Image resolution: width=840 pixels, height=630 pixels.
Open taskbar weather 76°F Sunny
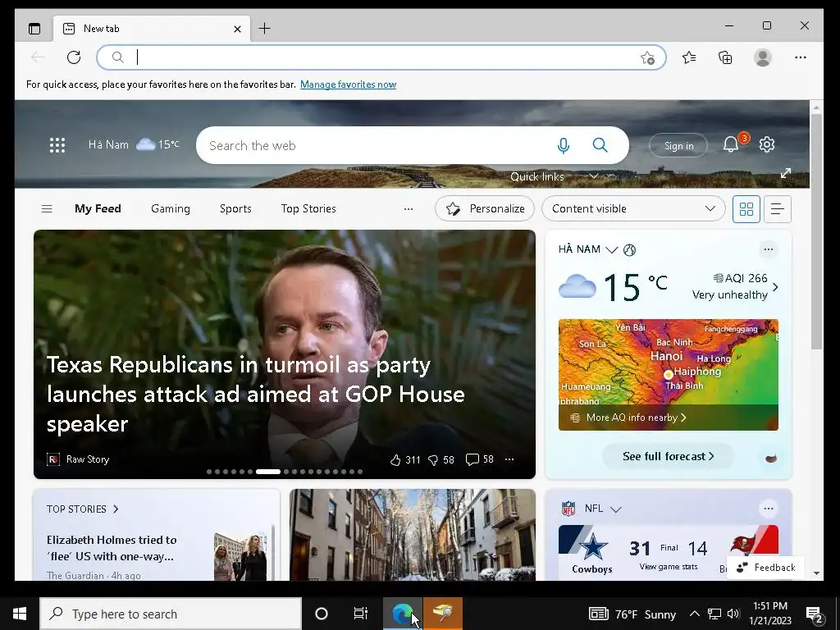[x=632, y=614]
